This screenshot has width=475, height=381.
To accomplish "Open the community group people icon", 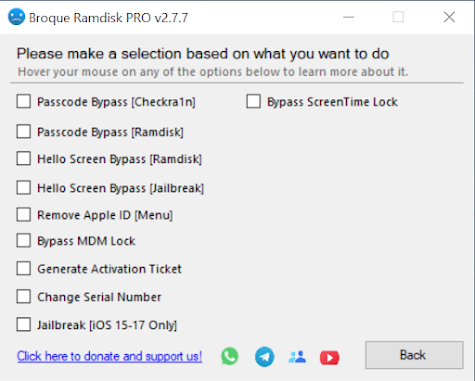I will (297, 357).
